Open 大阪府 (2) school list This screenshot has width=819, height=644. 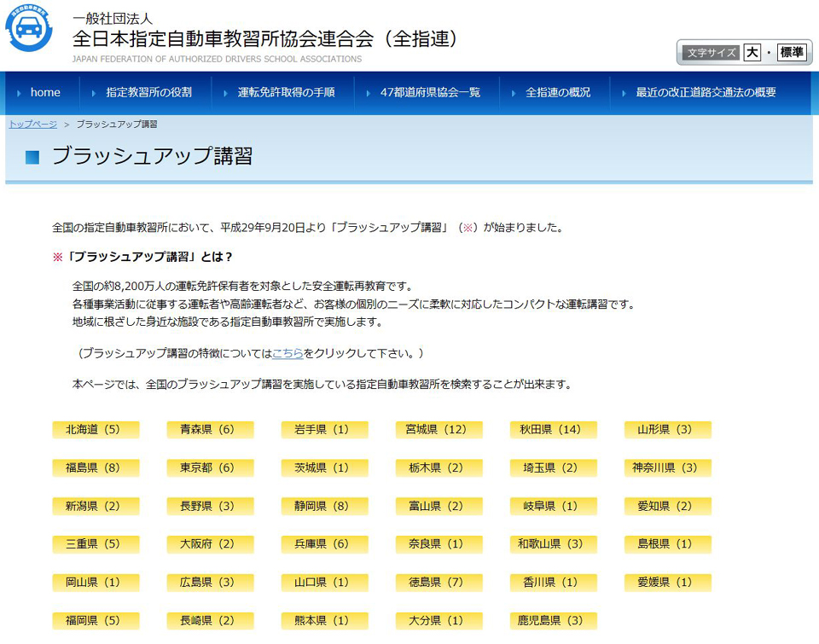210,544
